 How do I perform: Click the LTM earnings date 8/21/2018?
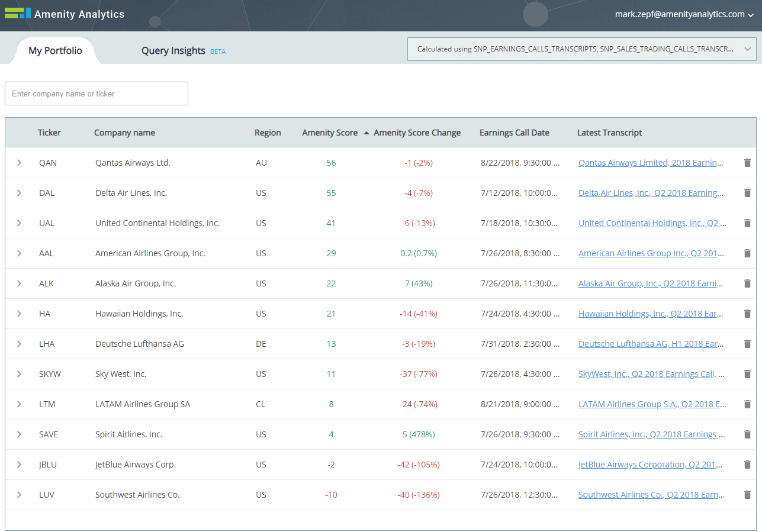[520, 404]
